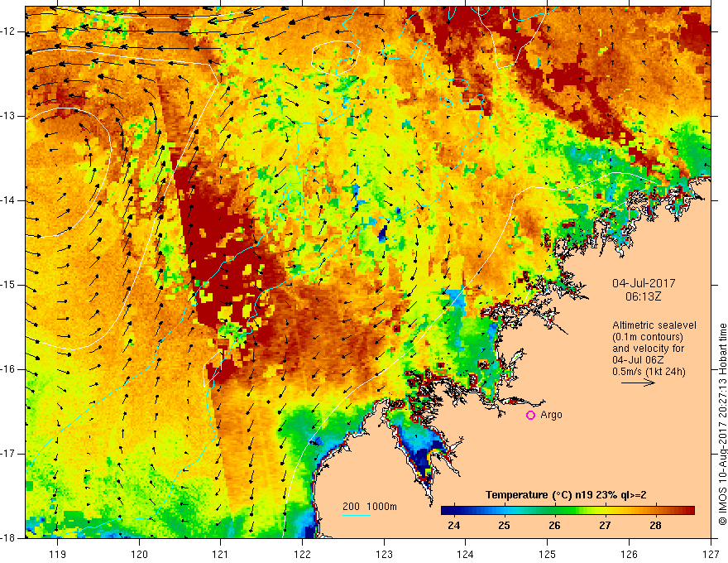
Task: Click the '24' colorbar label
Action: 453,526
